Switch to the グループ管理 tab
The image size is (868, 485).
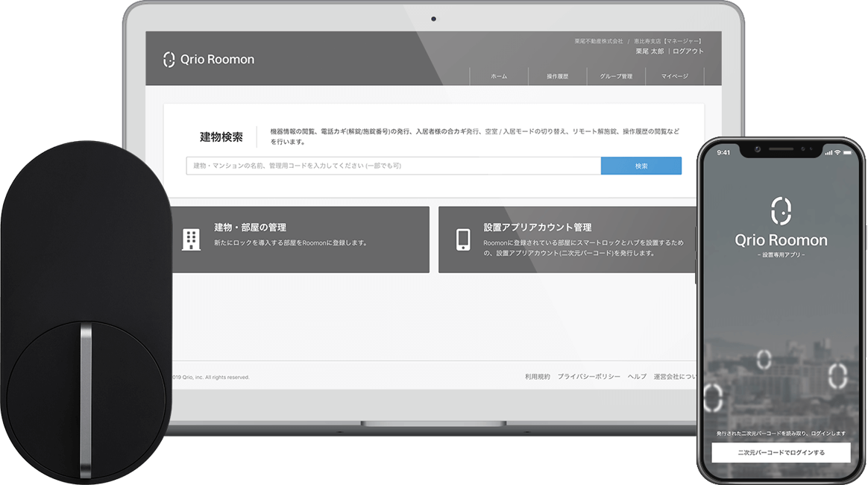click(x=616, y=76)
